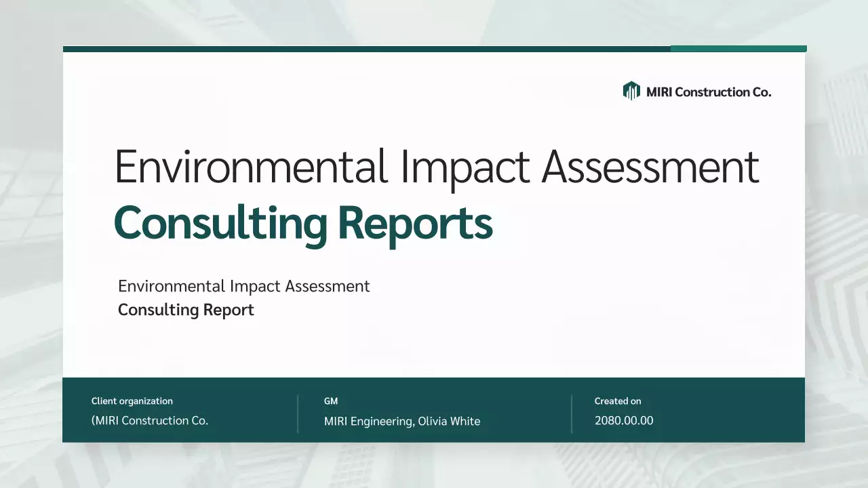Image resolution: width=868 pixels, height=488 pixels.
Task: Click the MIRI Engineering, Olivia White text
Action: click(x=402, y=421)
